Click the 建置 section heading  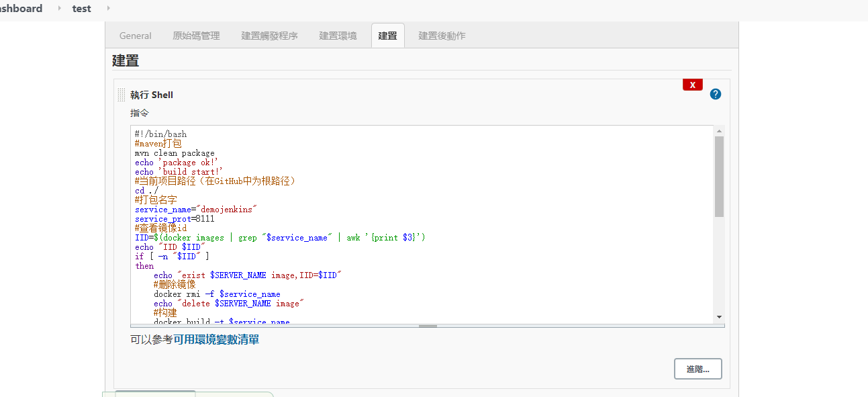click(126, 60)
